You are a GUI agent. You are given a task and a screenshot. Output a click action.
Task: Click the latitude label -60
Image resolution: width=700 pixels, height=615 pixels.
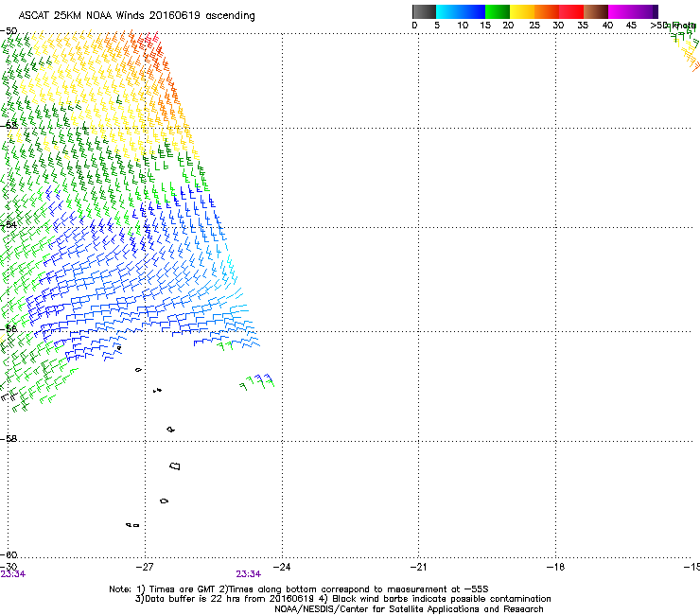pyautogui.click(x=9, y=554)
